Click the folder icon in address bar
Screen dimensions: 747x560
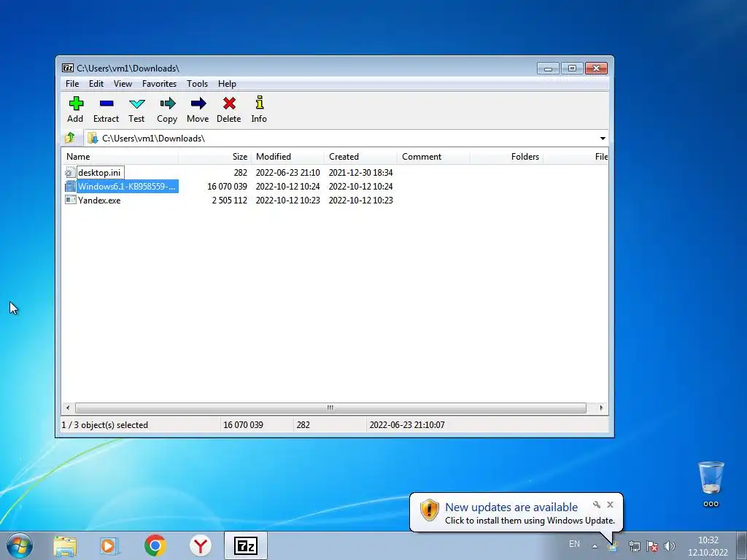click(x=93, y=138)
